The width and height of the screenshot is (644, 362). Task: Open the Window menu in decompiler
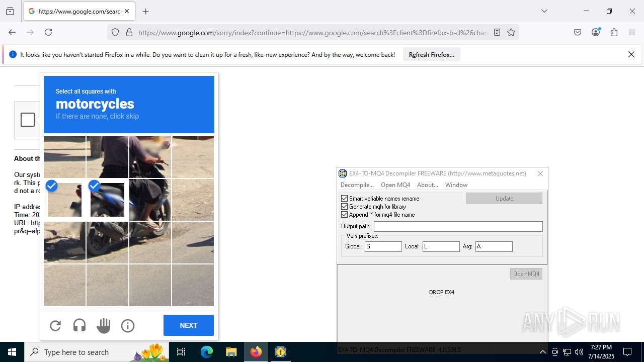click(456, 185)
